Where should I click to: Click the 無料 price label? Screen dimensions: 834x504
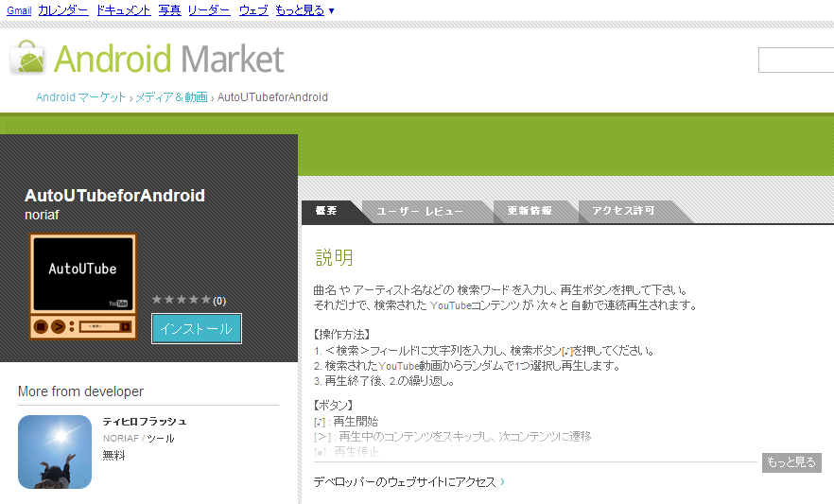coord(113,456)
